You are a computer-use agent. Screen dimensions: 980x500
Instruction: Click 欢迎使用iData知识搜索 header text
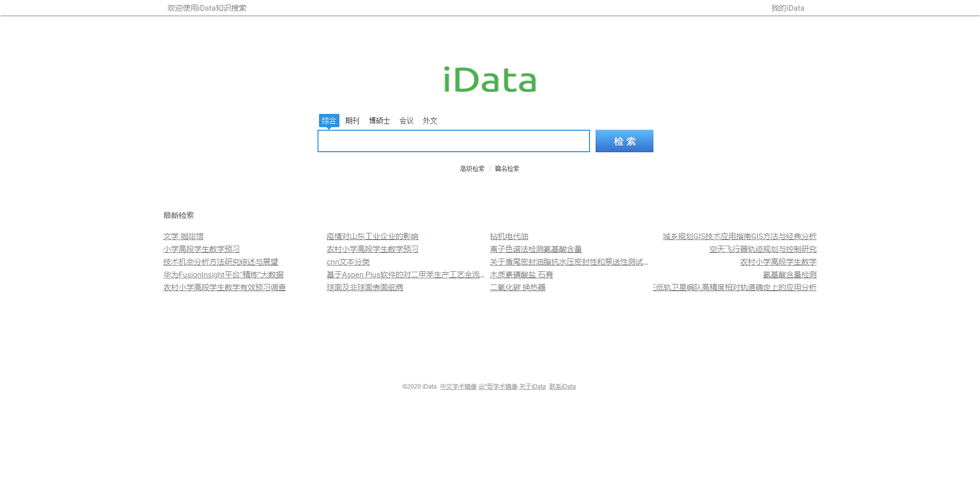tap(207, 8)
